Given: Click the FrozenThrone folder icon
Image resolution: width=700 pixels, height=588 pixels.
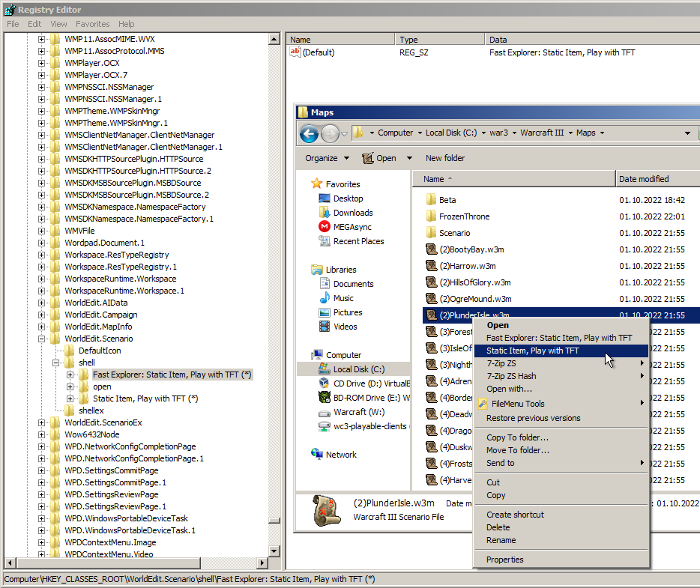Looking at the screenshot, I should [431, 216].
